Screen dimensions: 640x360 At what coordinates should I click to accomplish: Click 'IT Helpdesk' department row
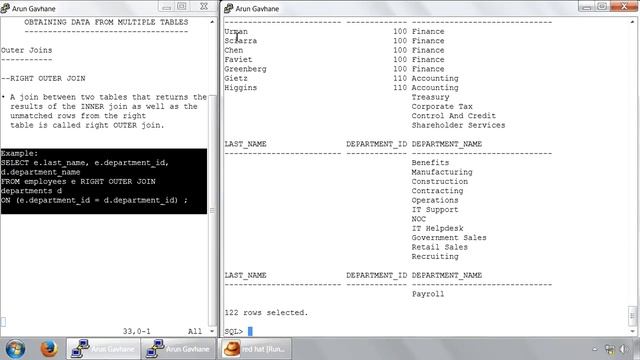point(438,228)
